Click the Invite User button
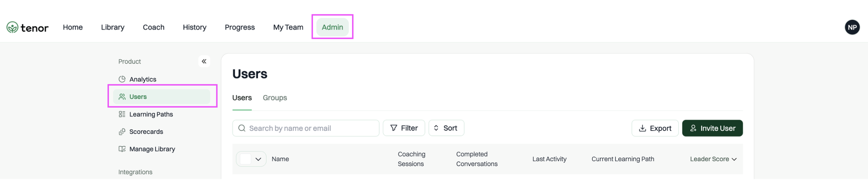The height and width of the screenshot is (180, 868). coord(712,128)
